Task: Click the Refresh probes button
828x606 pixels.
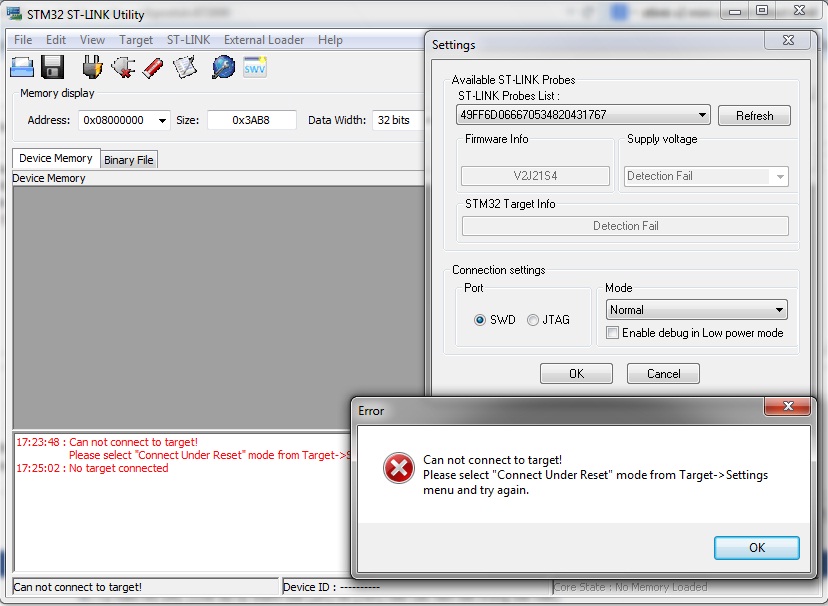Action: click(x=754, y=116)
